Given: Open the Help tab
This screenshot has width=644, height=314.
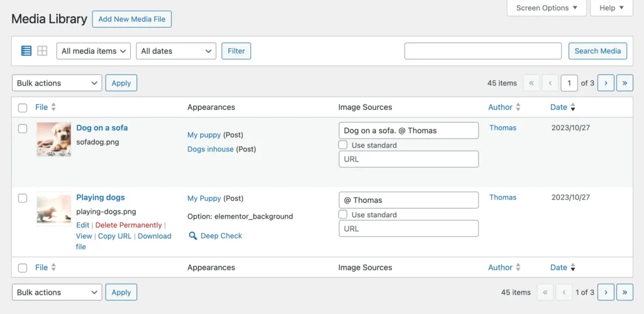Looking at the screenshot, I should coord(611,8).
